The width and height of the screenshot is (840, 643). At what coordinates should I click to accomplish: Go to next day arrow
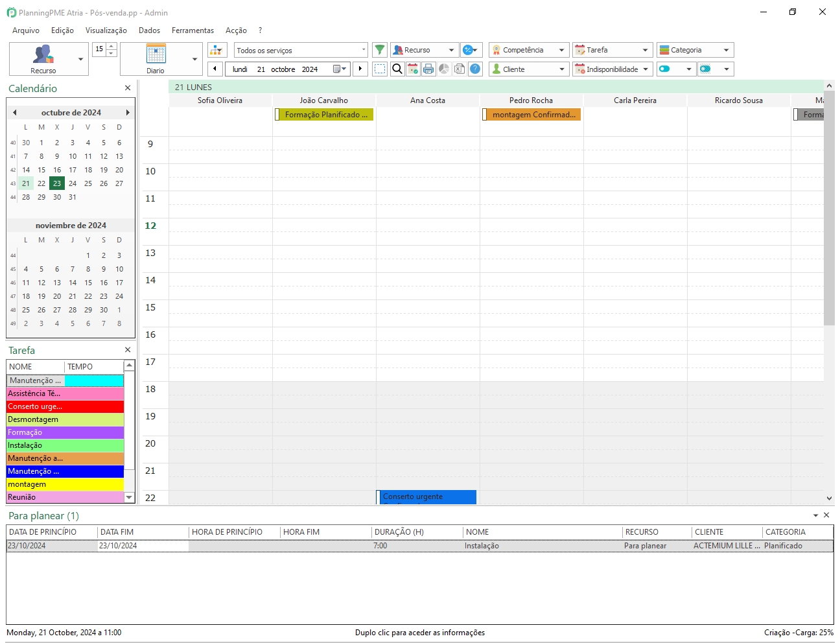point(360,69)
